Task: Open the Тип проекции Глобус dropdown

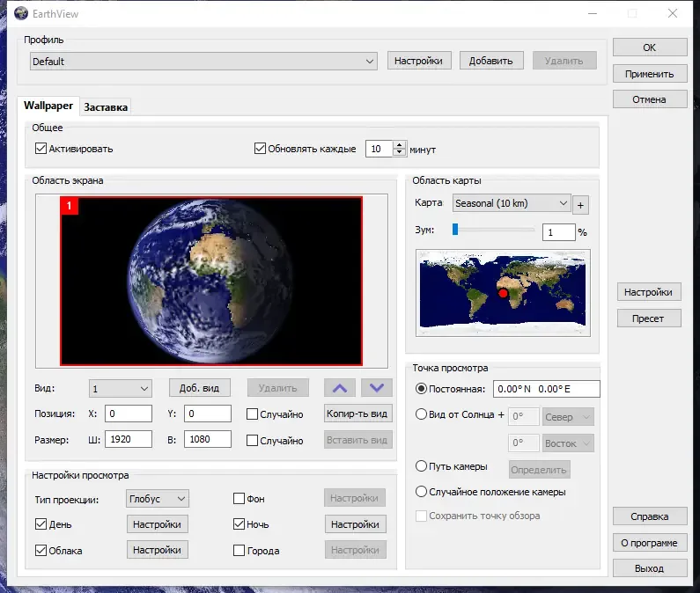Action: click(157, 498)
